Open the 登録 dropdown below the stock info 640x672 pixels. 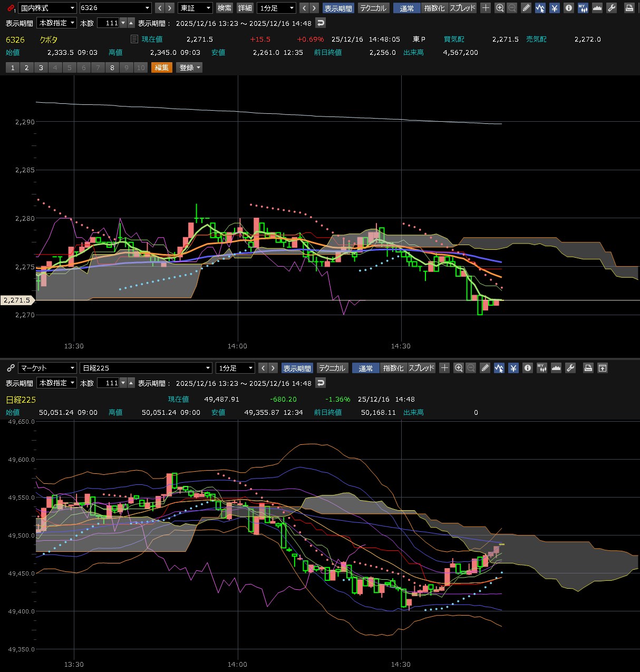coord(189,67)
